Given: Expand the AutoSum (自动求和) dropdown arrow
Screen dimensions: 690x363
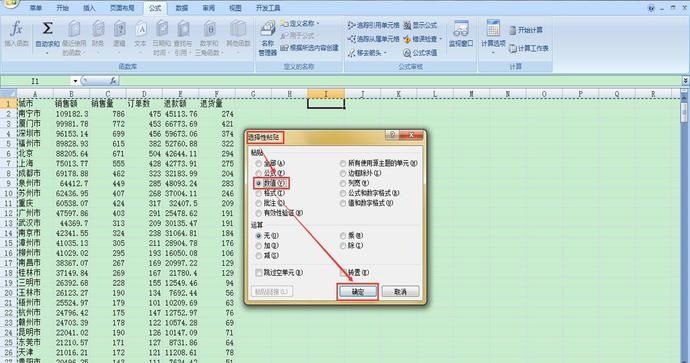Looking at the screenshot, I should [47, 53].
